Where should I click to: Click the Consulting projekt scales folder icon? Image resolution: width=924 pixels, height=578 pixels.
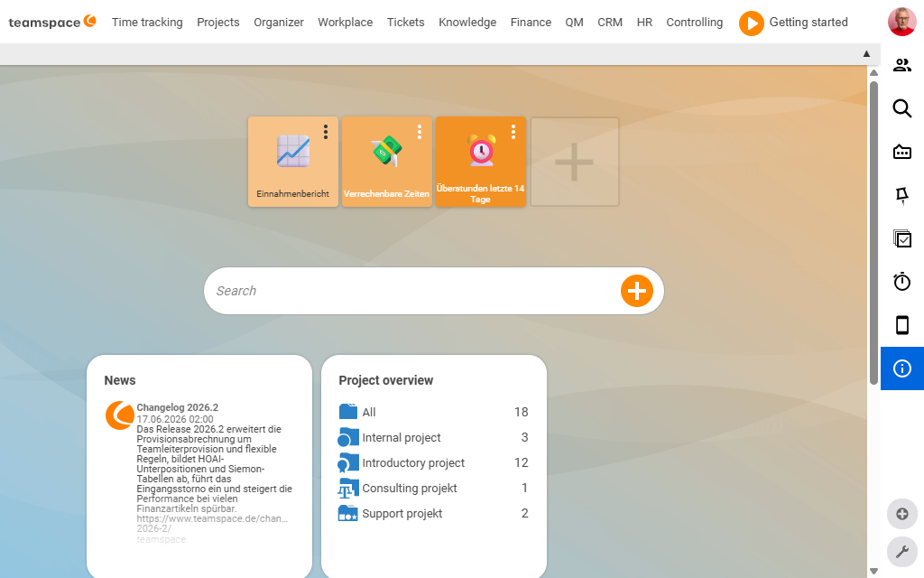click(x=347, y=489)
